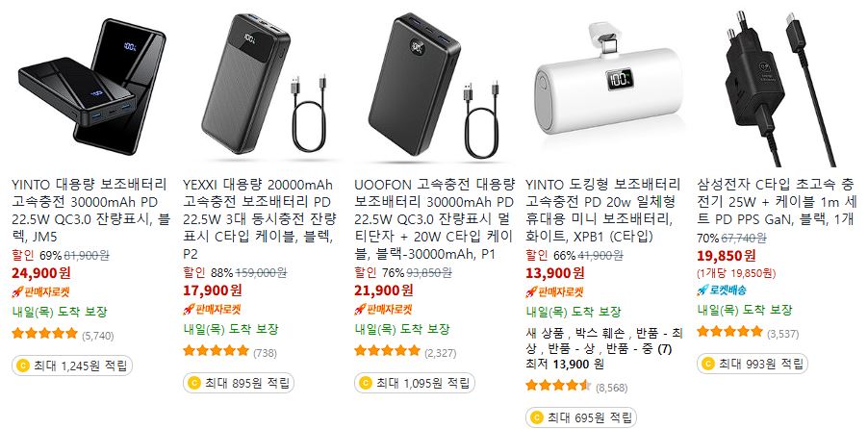
Task: Click the 로켓배송 badge on Samsung charger
Action: (x=722, y=290)
